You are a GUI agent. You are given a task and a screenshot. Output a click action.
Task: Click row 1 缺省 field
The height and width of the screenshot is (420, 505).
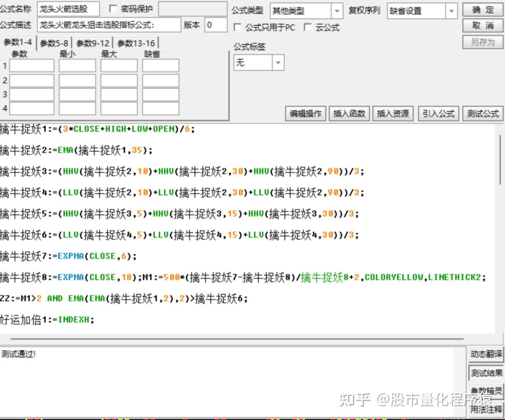point(161,65)
